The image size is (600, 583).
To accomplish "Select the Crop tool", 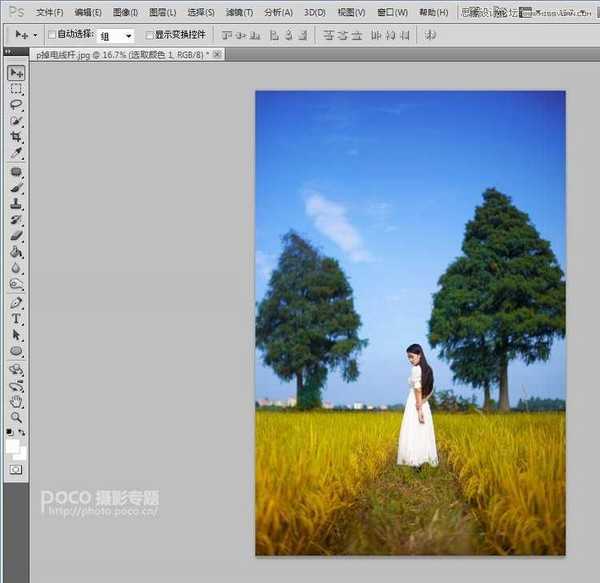I will 16,137.
